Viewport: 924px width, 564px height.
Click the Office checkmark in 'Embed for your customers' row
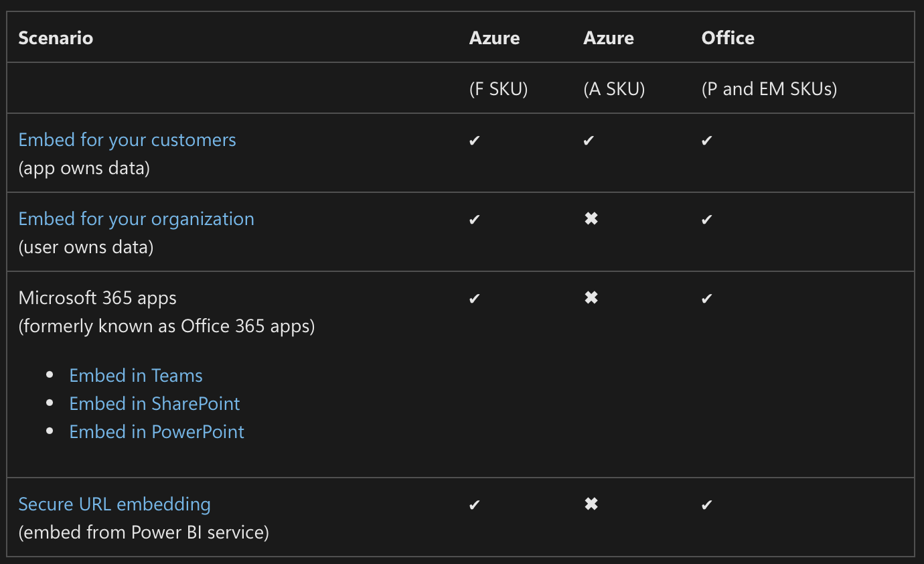[x=707, y=141]
